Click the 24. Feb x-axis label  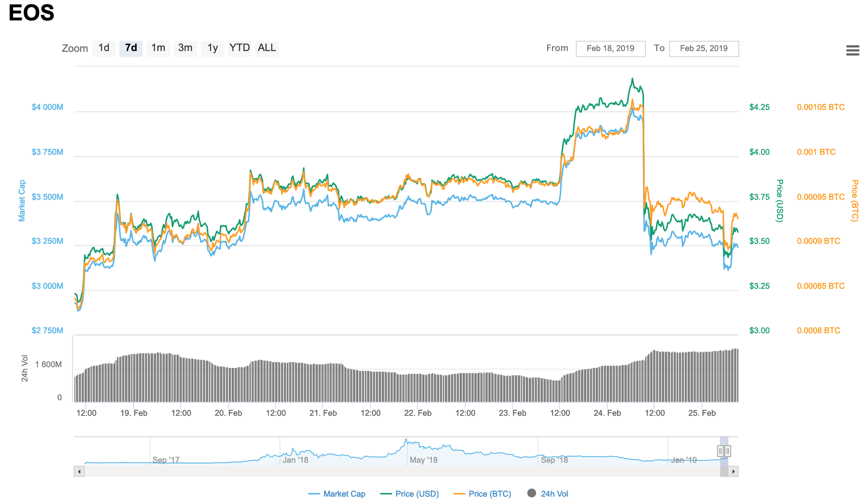click(x=607, y=413)
